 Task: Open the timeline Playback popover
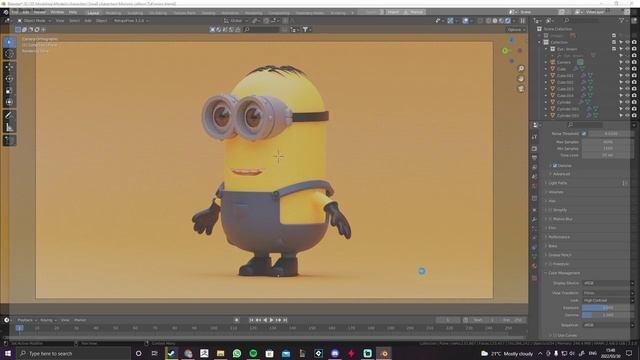click(x=27, y=320)
